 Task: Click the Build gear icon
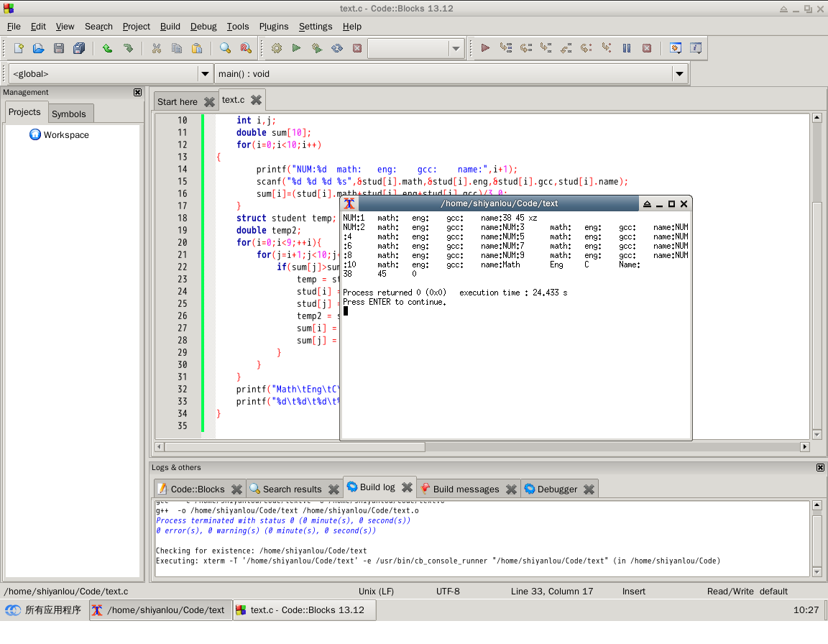pyautogui.click(x=277, y=48)
